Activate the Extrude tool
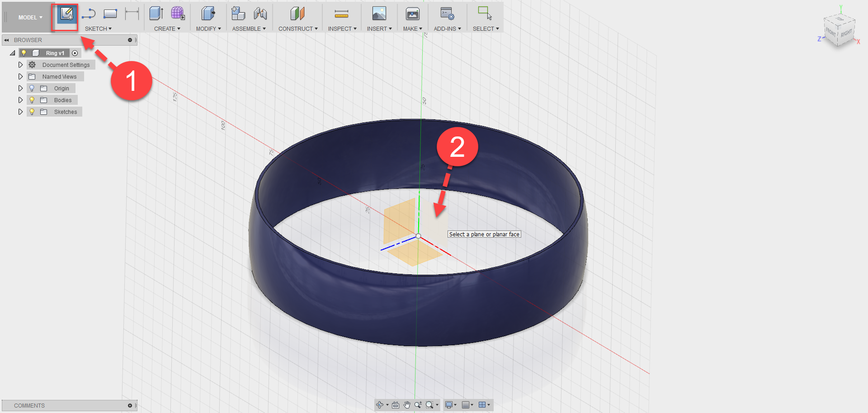This screenshot has width=868, height=413. (156, 14)
